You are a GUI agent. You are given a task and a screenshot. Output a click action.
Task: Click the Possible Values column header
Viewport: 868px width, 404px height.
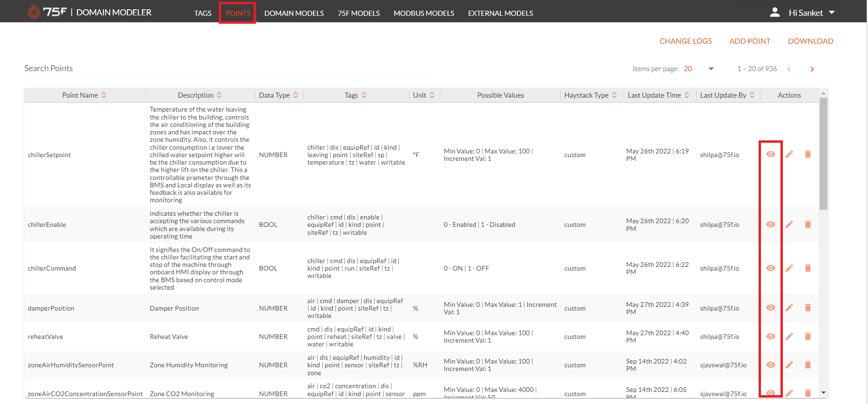click(500, 95)
